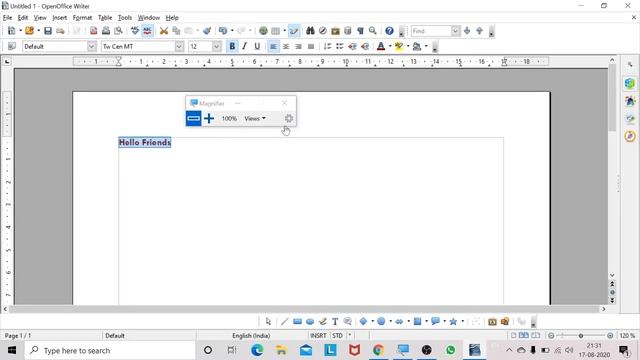640x360 pixels.
Task: Enable Centered alignment
Action: [x=286, y=47]
